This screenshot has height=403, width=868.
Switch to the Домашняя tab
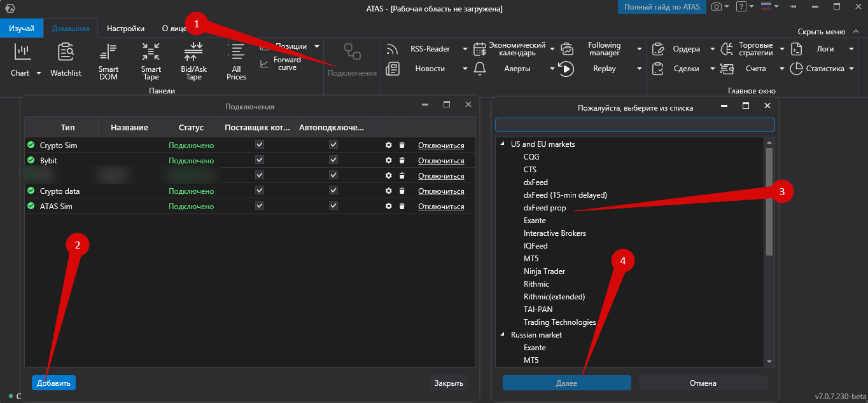(71, 29)
